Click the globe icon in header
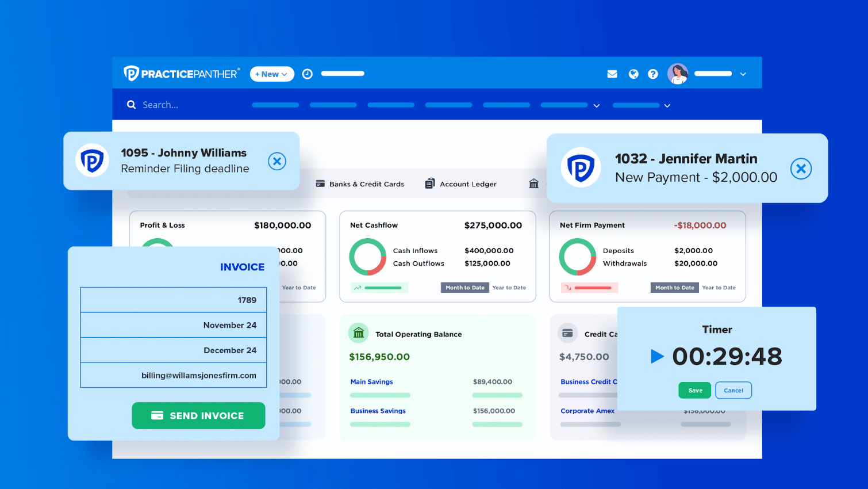This screenshot has height=489, width=868. (633, 74)
